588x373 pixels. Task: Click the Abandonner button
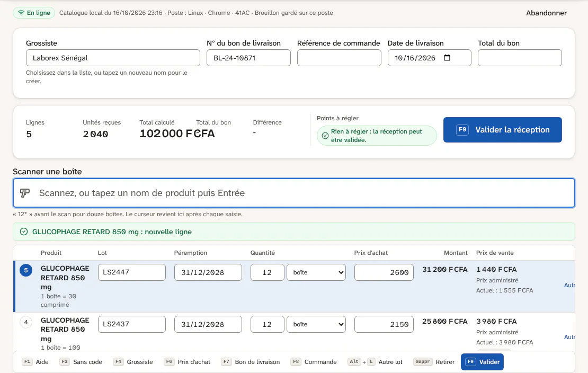click(x=546, y=13)
